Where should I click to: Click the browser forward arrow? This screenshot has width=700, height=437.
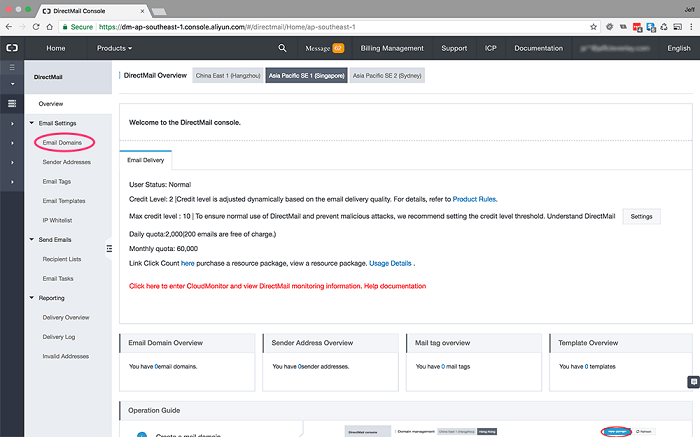point(22,27)
